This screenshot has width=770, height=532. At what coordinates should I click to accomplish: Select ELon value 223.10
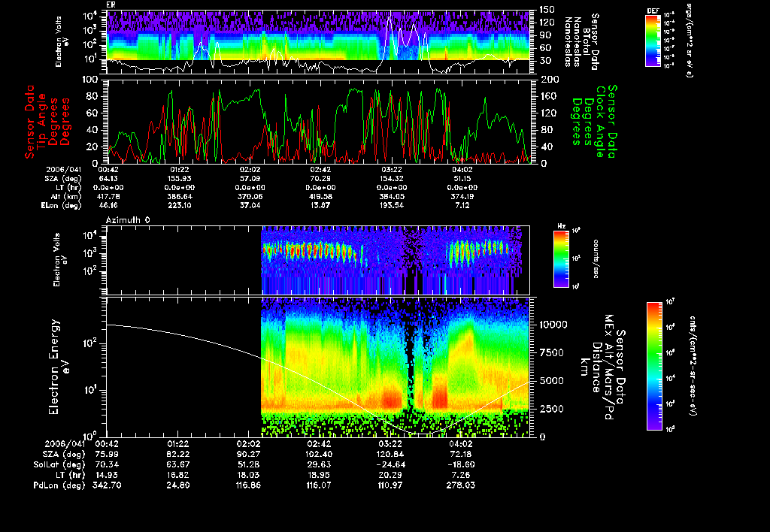coord(180,205)
